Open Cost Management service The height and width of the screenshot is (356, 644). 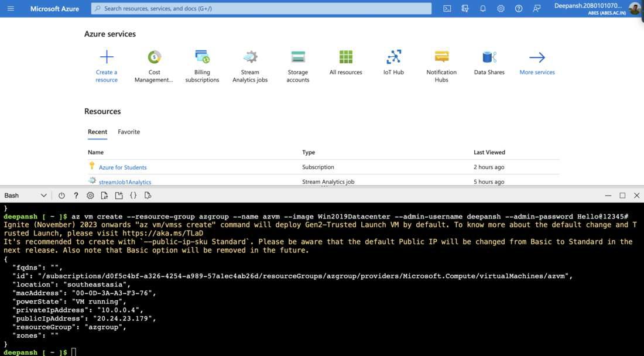point(154,66)
